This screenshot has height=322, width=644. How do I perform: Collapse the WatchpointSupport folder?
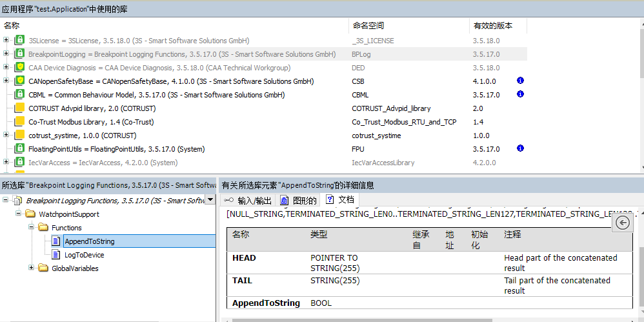(18, 214)
